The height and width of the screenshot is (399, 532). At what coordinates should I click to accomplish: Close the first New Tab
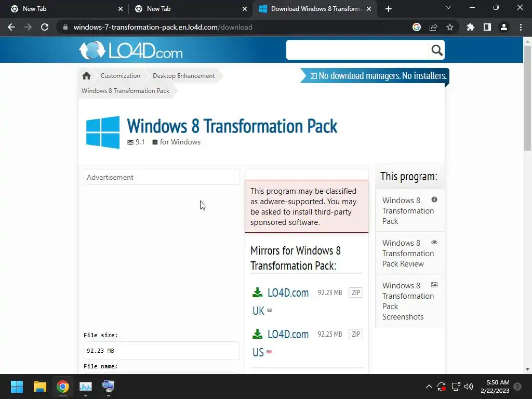(121, 9)
